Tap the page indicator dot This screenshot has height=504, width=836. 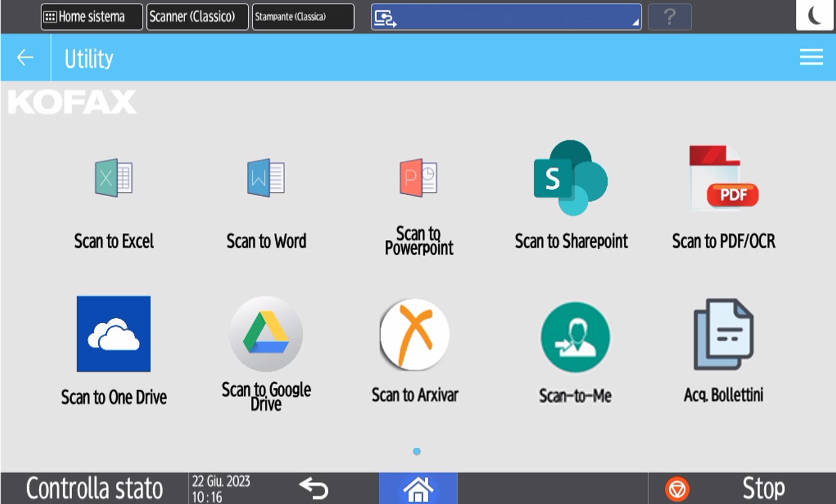tap(417, 452)
